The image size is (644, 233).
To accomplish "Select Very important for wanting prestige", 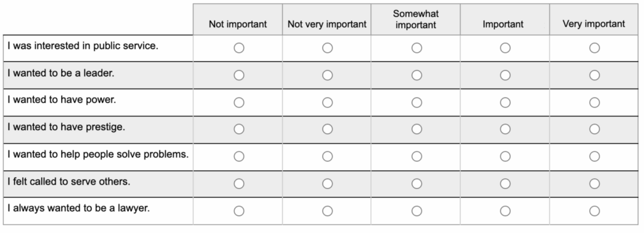I will coord(594,129).
